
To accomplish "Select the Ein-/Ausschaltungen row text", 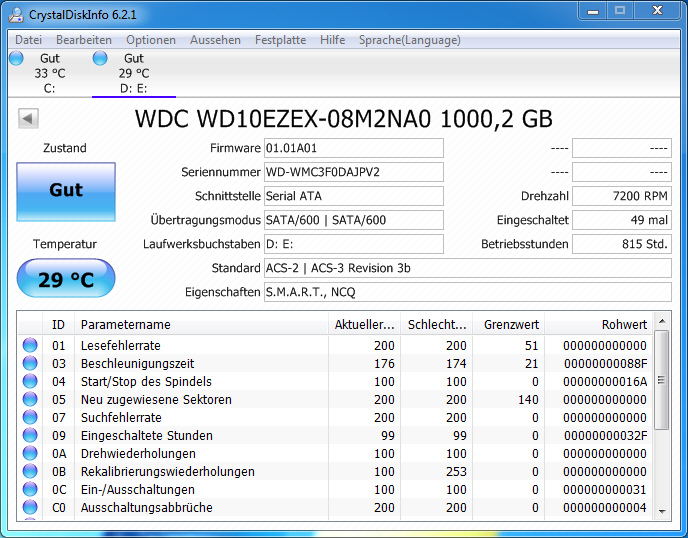I will pos(138,489).
